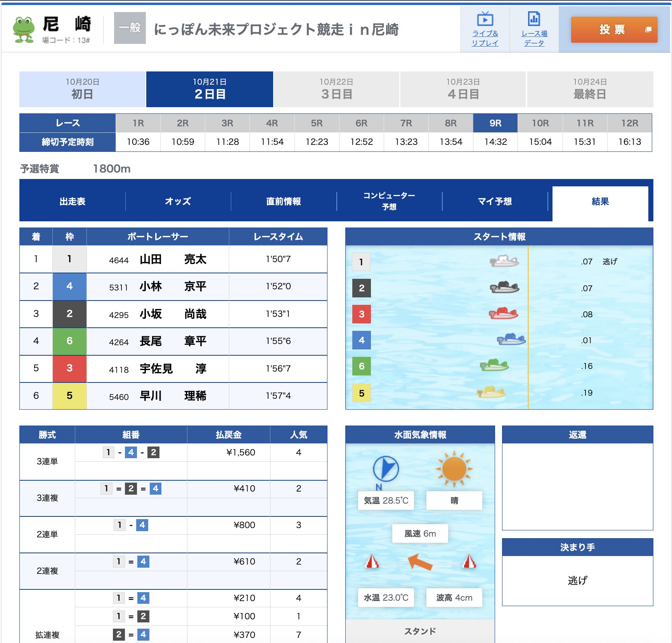This screenshot has height=643, width=672.
Task: Click the right red-white buoy icon
Action: pyautogui.click(x=469, y=561)
